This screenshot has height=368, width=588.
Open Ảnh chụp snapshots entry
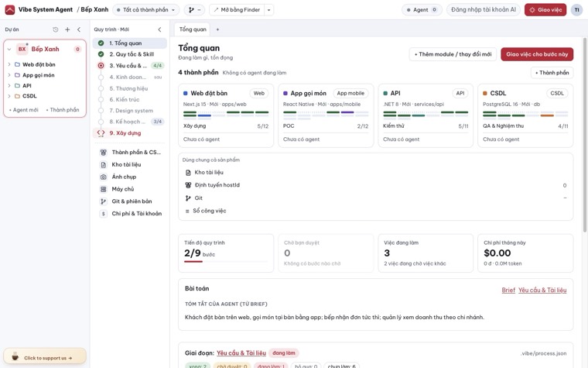tap(130, 177)
